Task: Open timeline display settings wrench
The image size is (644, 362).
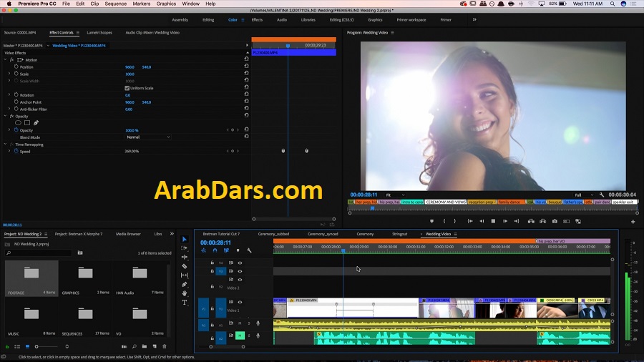Action: [249, 250]
